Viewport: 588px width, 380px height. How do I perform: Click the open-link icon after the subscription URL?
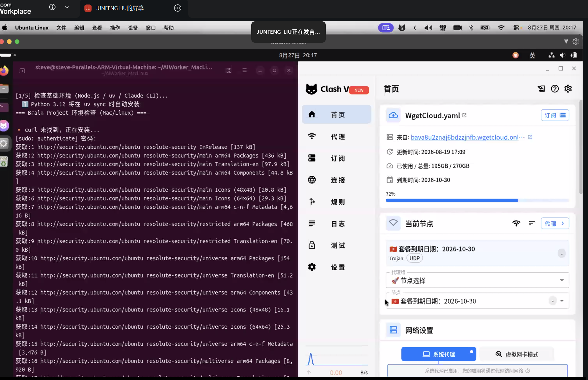530,137
